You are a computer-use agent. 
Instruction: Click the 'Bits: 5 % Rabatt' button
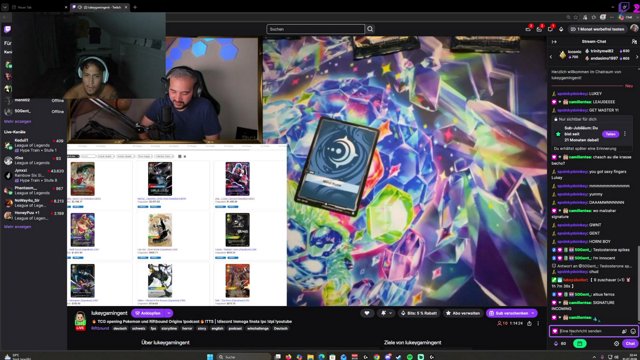pyautogui.click(x=419, y=313)
